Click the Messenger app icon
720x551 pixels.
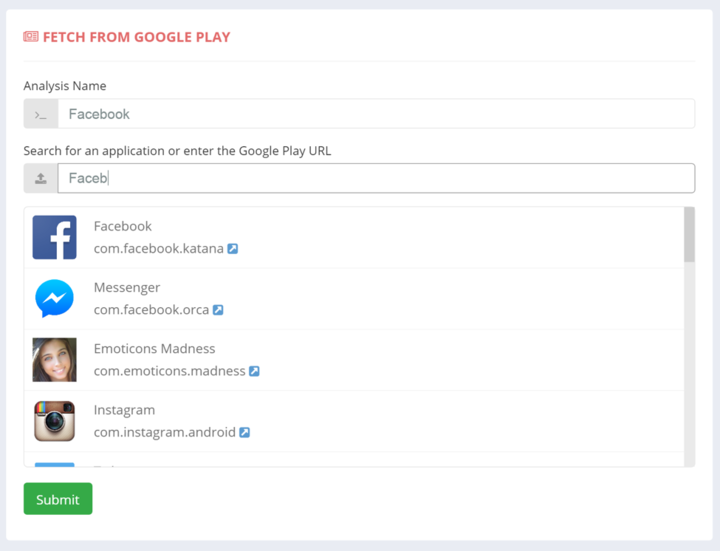coord(54,298)
